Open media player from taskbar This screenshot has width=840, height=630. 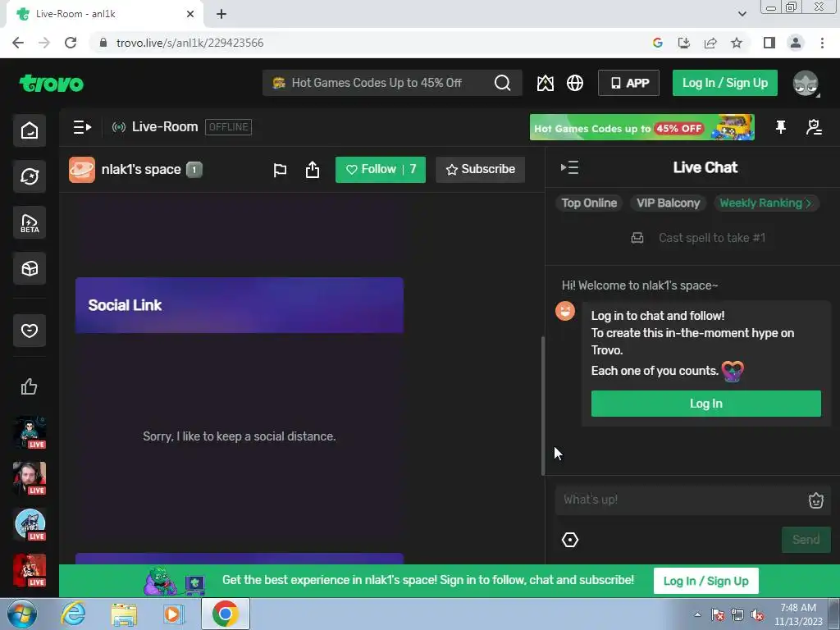[172, 614]
